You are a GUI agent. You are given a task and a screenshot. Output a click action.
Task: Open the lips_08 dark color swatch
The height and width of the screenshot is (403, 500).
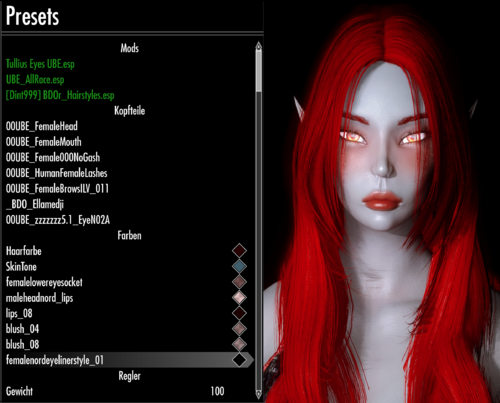click(x=239, y=313)
